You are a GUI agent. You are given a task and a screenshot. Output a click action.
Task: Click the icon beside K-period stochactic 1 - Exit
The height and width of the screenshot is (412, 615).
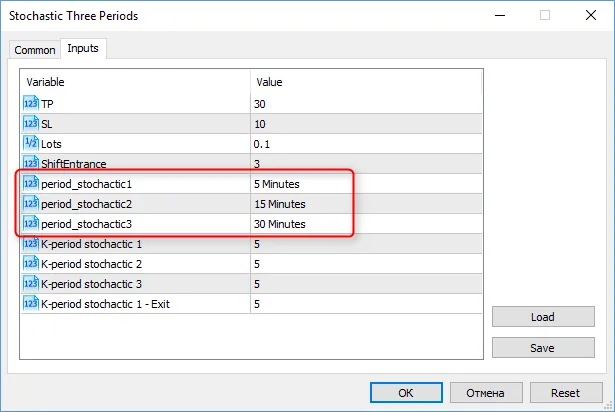[x=30, y=304]
